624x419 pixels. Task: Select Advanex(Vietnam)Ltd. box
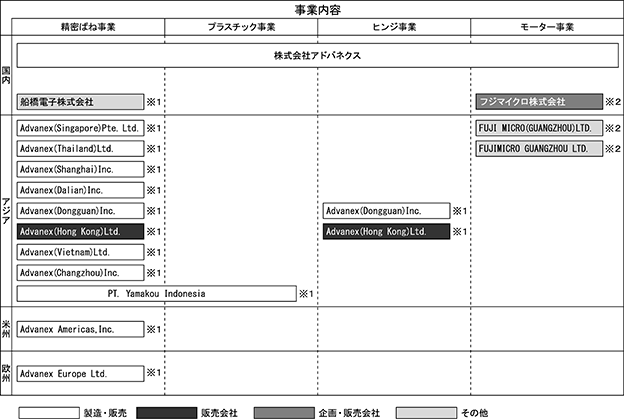pyautogui.click(x=80, y=252)
